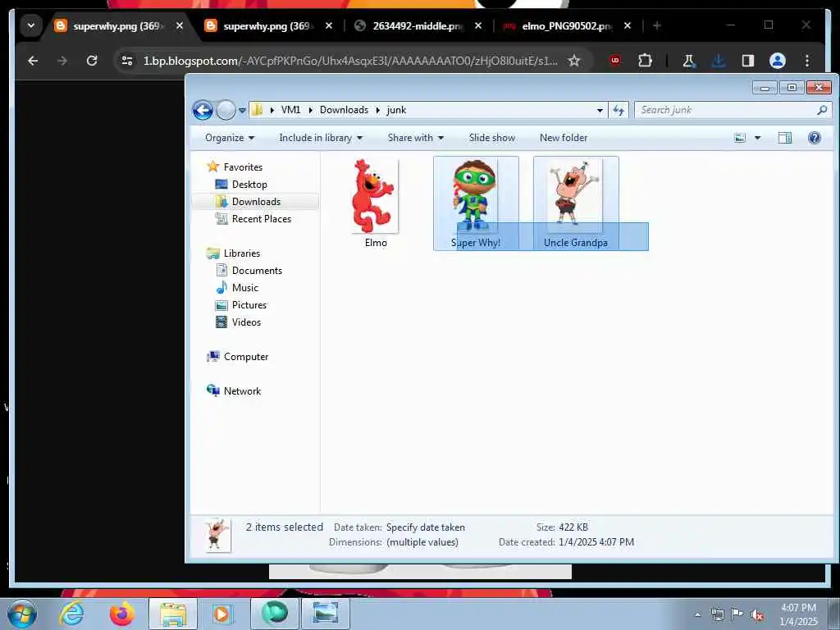Open Chrome three-dot menu

pos(807,61)
